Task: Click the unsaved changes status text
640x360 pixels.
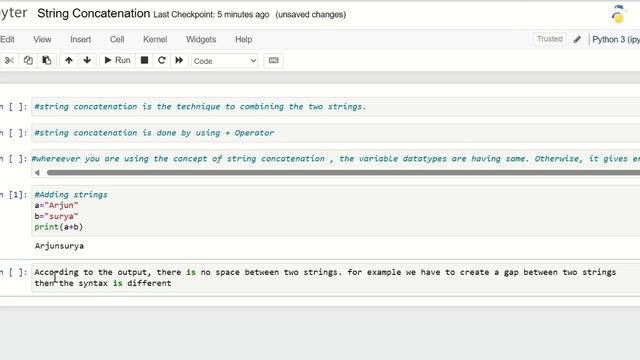Action: click(311, 15)
